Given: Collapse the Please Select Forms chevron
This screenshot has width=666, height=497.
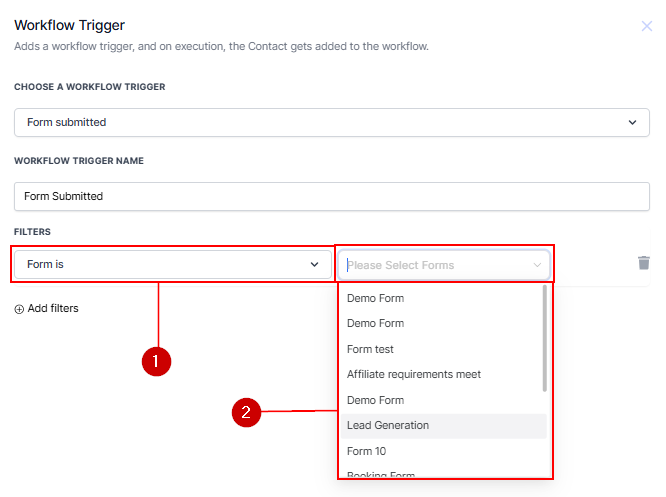Looking at the screenshot, I should [537, 265].
